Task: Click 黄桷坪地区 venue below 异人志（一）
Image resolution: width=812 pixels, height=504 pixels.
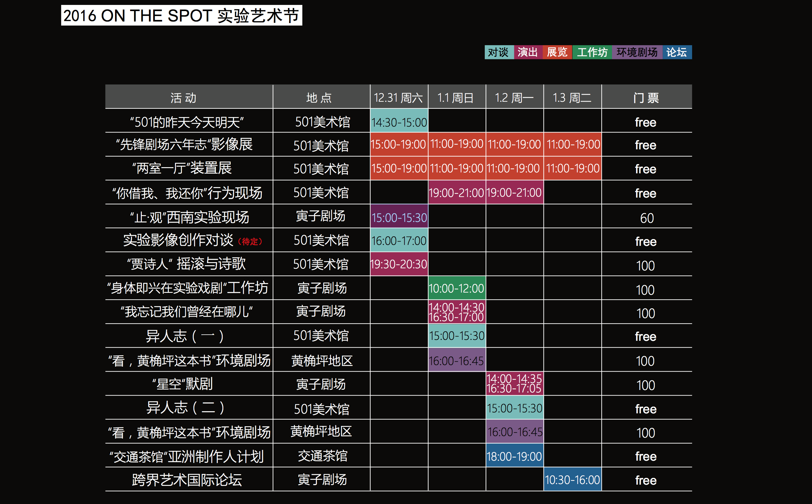Action: [x=322, y=360]
